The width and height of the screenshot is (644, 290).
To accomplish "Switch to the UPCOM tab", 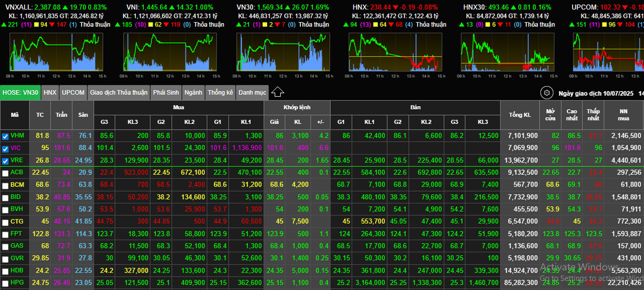I will pos(73,93).
